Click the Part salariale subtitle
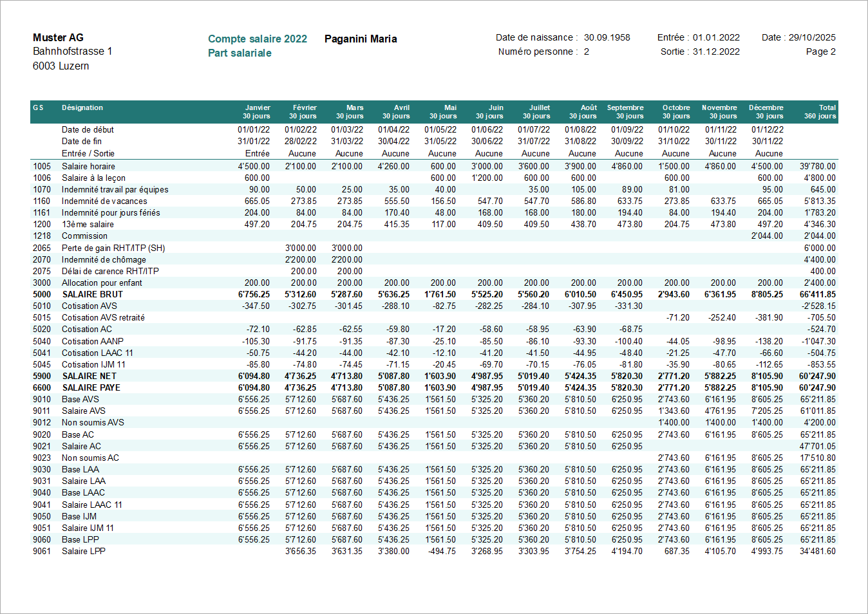This screenshot has height=614, width=868. [x=240, y=53]
